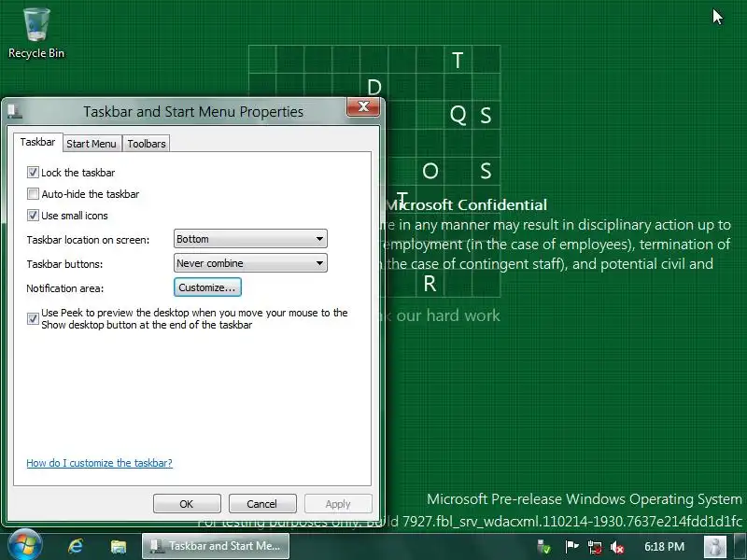The height and width of the screenshot is (560, 747).
Task: Launch Internet Explorer from taskbar
Action: click(x=76, y=546)
